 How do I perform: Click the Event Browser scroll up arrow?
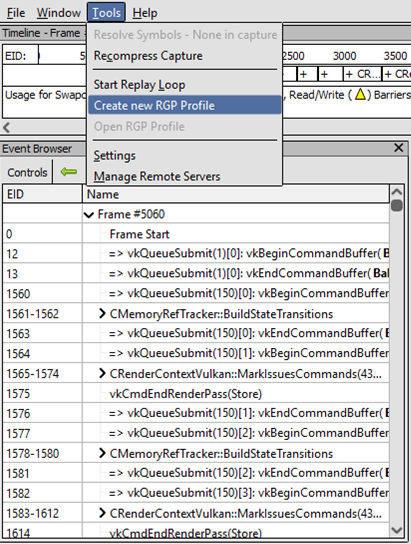tap(396, 192)
